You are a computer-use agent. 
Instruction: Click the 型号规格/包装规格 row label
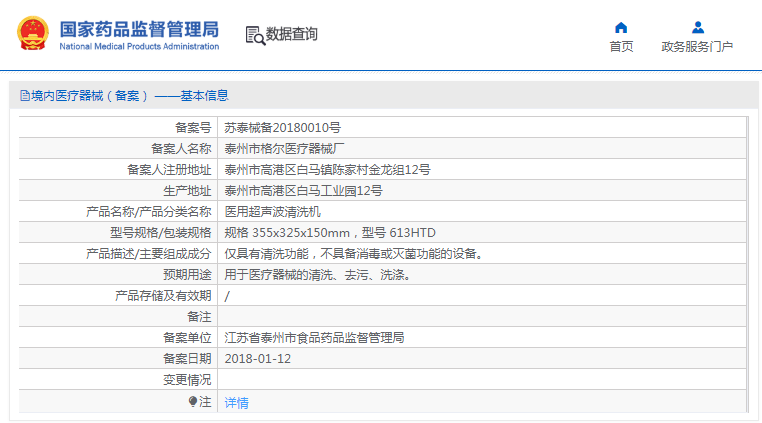pos(160,233)
